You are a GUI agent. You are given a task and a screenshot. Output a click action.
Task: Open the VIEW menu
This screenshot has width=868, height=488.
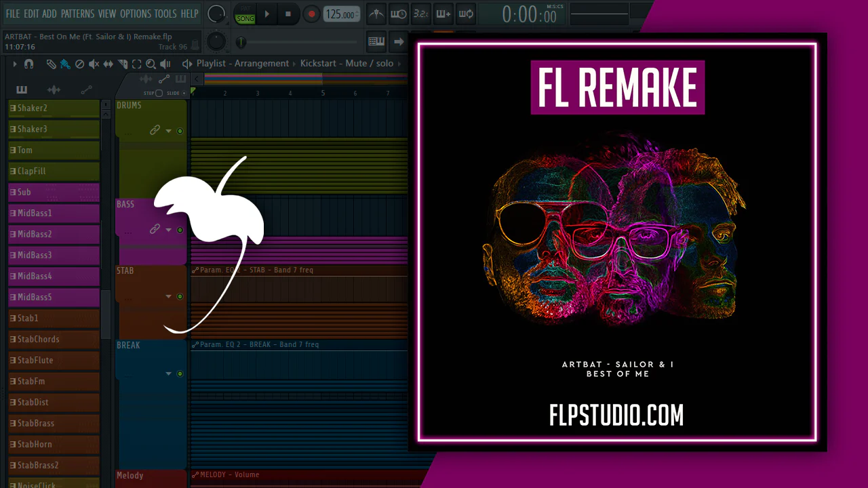click(x=107, y=14)
